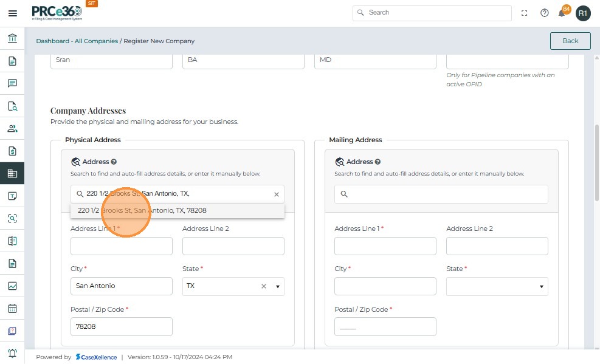Screen dimensions: 600x364
Task: Expand the Physical Address State dropdown
Action: click(278, 286)
